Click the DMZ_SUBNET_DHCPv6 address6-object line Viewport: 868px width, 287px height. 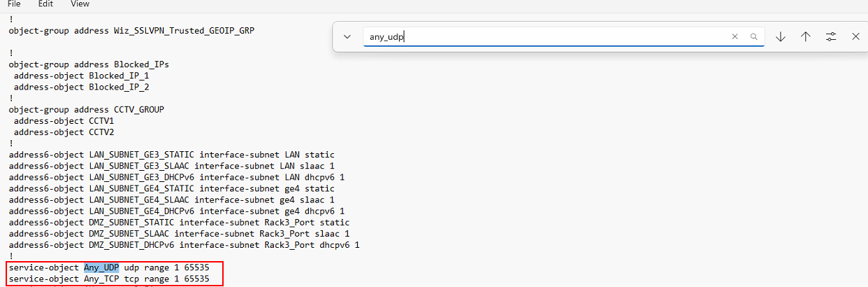pyautogui.click(x=184, y=245)
